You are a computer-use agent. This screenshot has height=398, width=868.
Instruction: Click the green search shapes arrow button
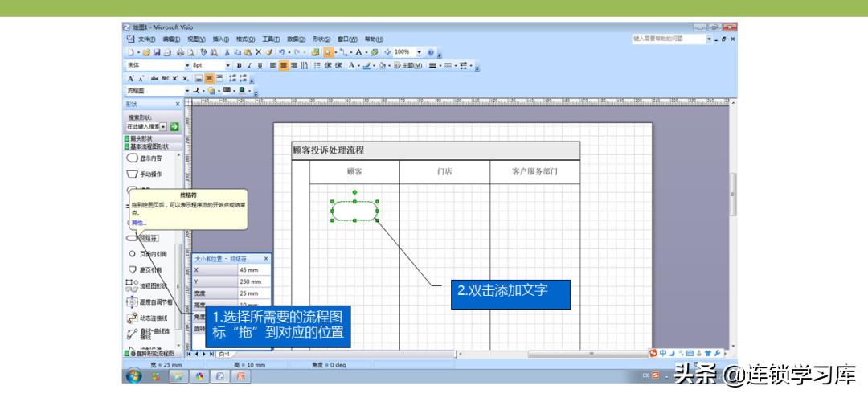175,127
